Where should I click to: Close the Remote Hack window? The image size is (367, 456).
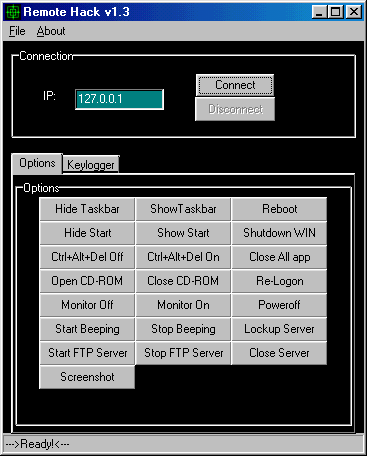[x=353, y=12]
